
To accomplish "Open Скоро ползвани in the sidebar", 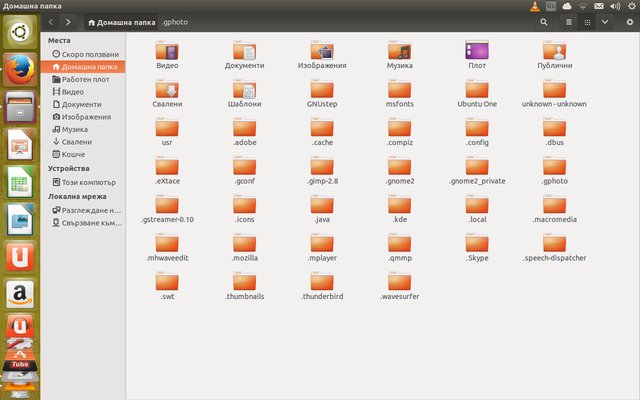I will [x=90, y=54].
